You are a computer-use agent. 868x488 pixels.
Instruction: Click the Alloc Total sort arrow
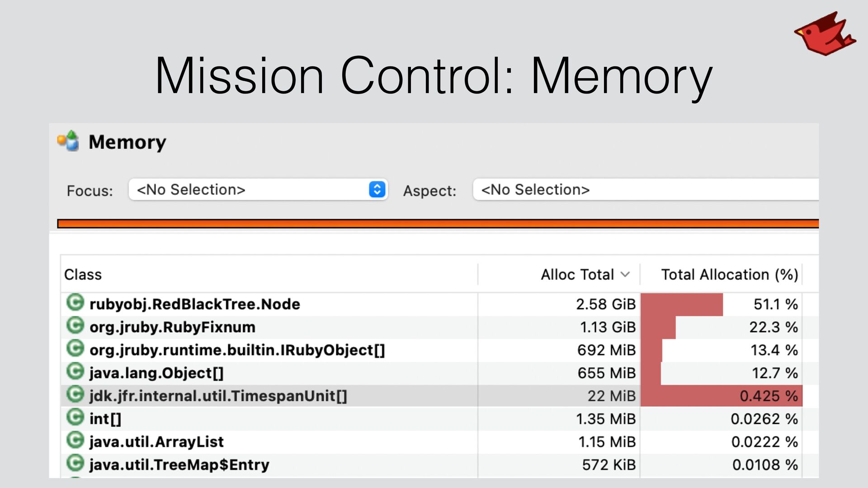coord(625,274)
